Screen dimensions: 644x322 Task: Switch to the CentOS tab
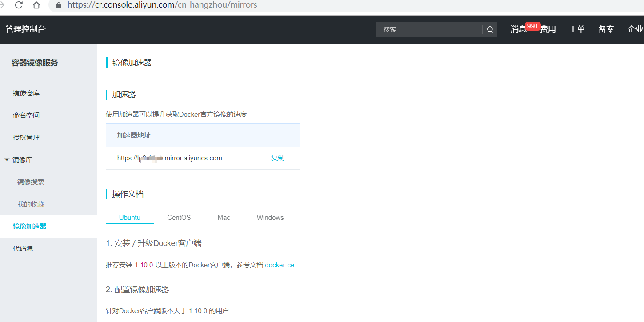coord(179,218)
